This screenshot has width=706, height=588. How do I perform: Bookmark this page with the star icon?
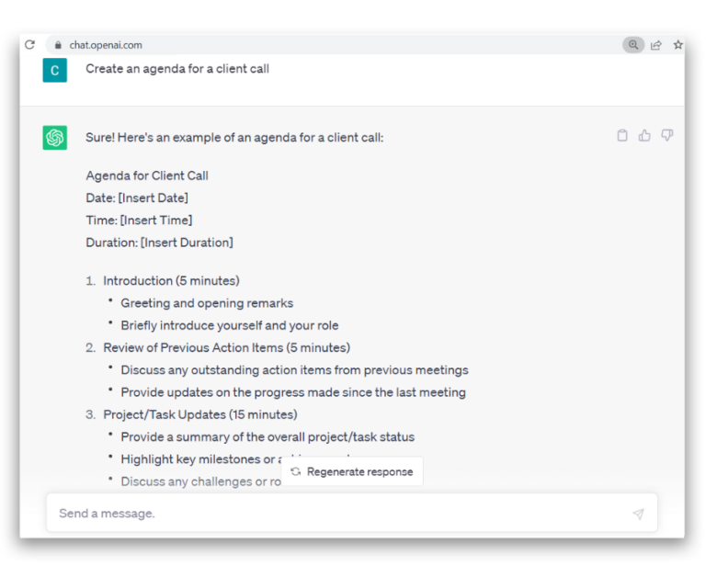point(678,44)
